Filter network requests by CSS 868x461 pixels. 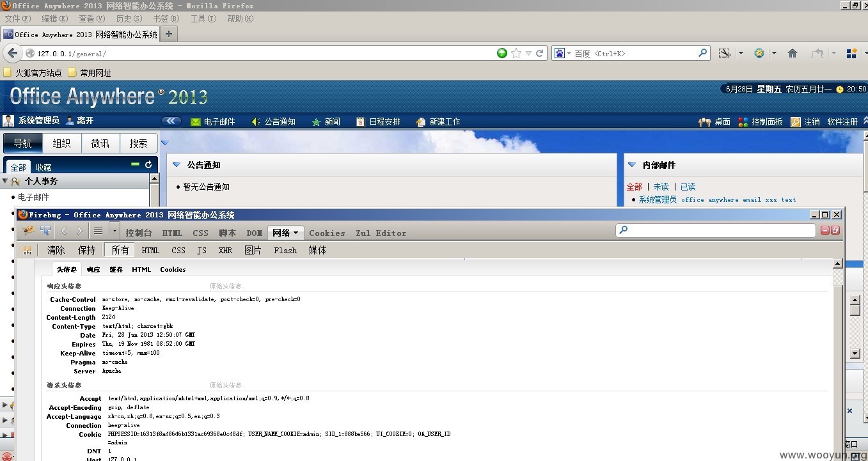(x=178, y=251)
